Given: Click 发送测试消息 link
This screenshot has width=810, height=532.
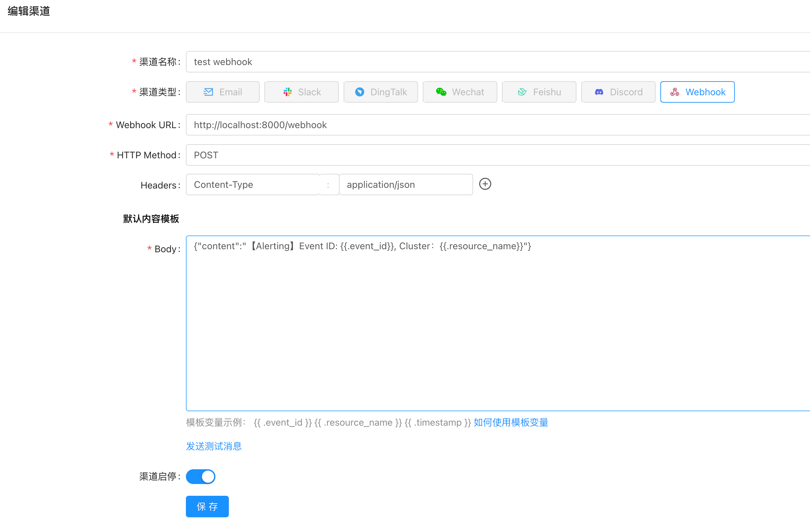Looking at the screenshot, I should (214, 446).
